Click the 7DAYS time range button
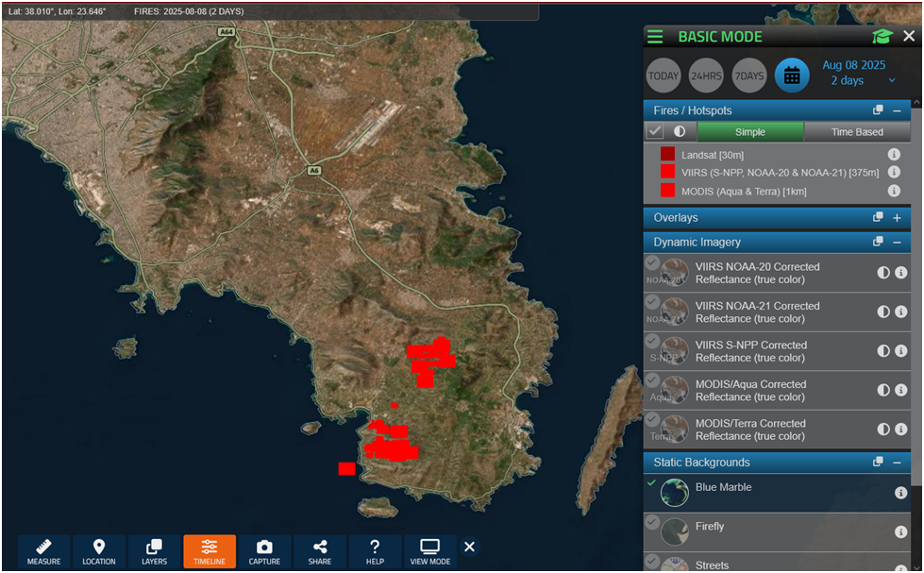 [x=749, y=76]
